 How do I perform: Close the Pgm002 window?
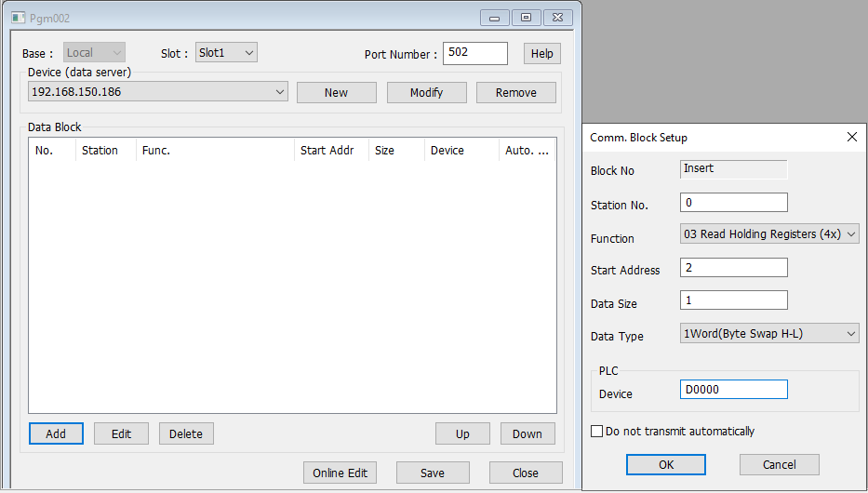point(557,18)
